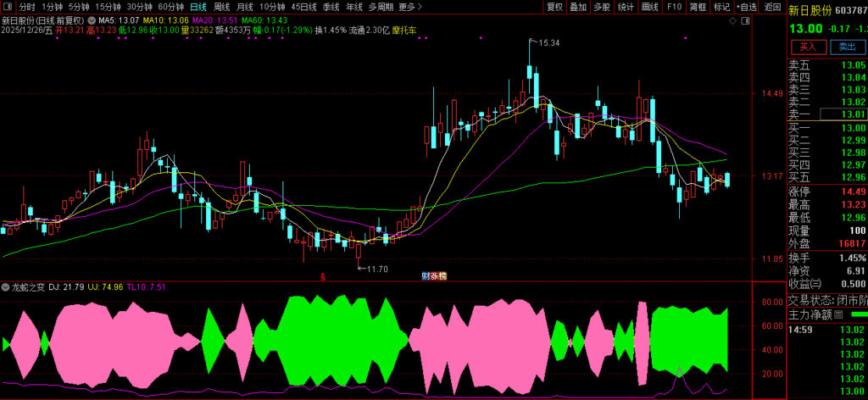The width and height of the screenshot is (868, 400).
Task: Open the 复权 adjustment options
Action: (554, 6)
